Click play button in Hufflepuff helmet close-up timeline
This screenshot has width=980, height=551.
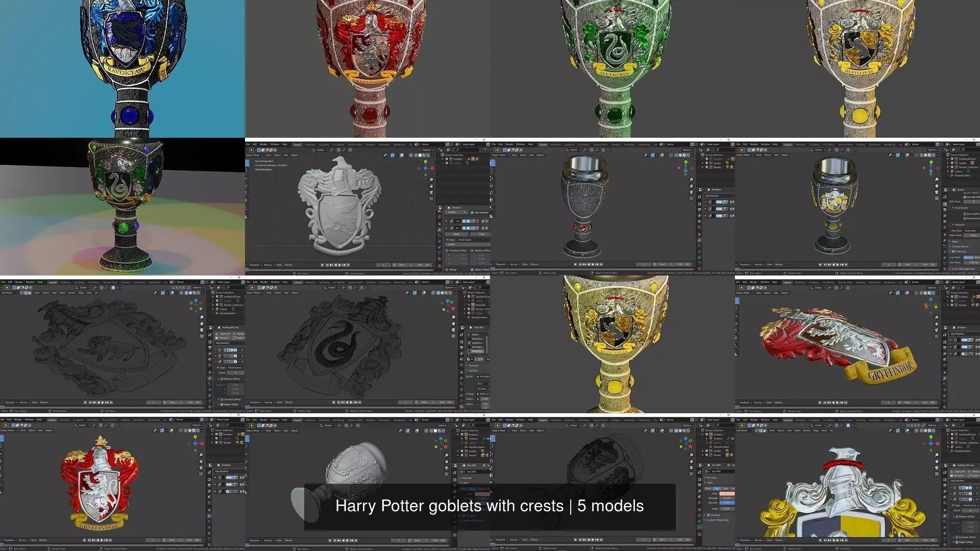[838, 540]
